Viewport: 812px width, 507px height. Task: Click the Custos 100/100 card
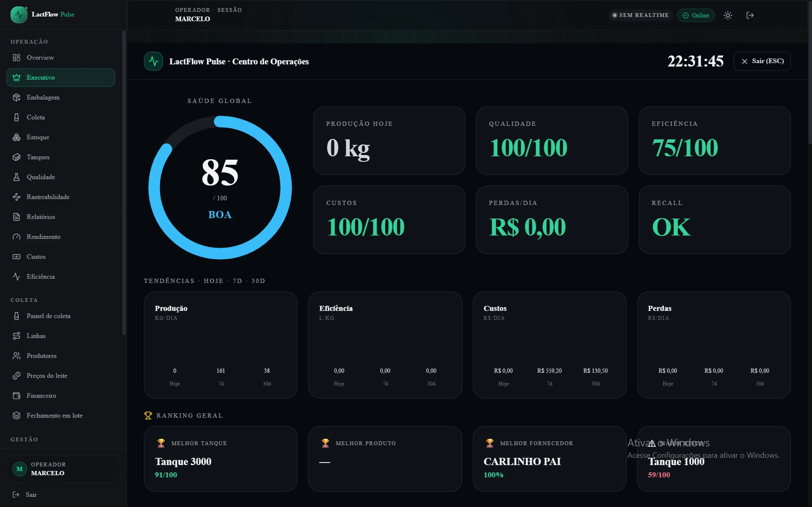(389, 220)
